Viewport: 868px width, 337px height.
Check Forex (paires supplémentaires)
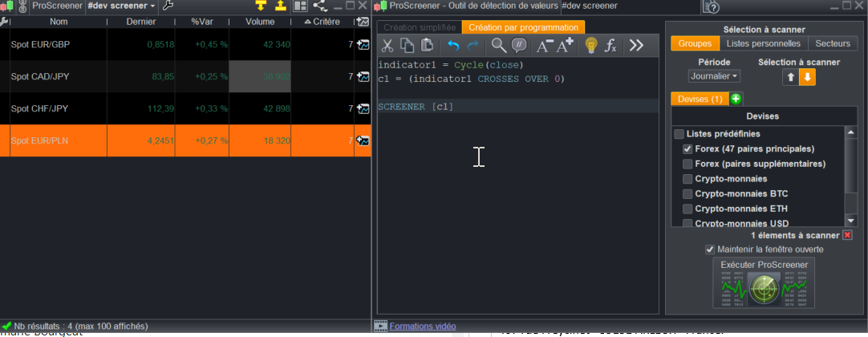(x=688, y=164)
